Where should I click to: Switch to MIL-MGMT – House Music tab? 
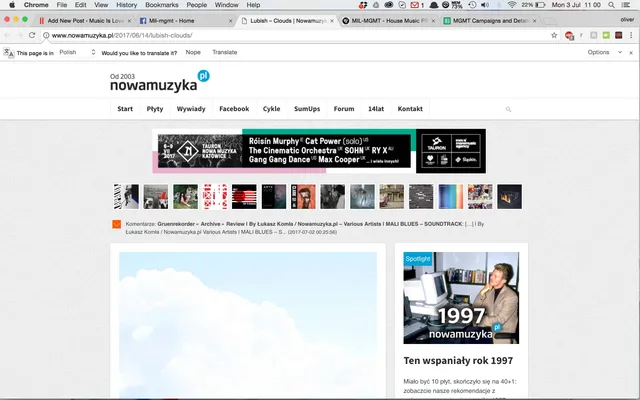[388, 20]
